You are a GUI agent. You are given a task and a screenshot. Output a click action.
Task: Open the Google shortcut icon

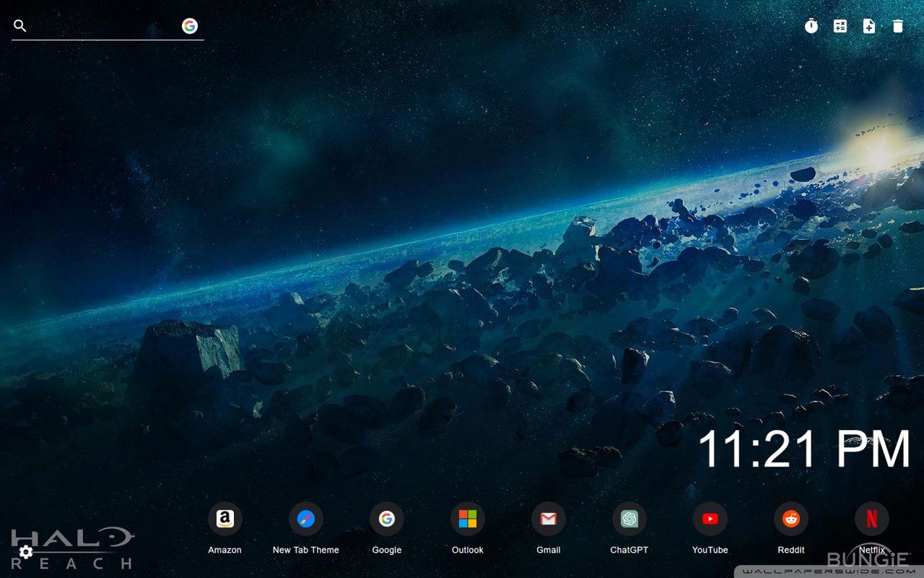coord(387,519)
